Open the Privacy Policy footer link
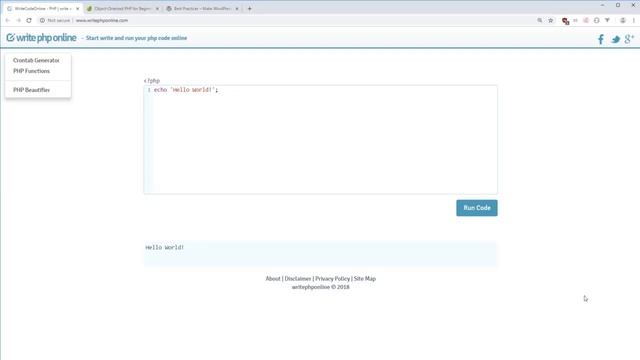 point(332,279)
